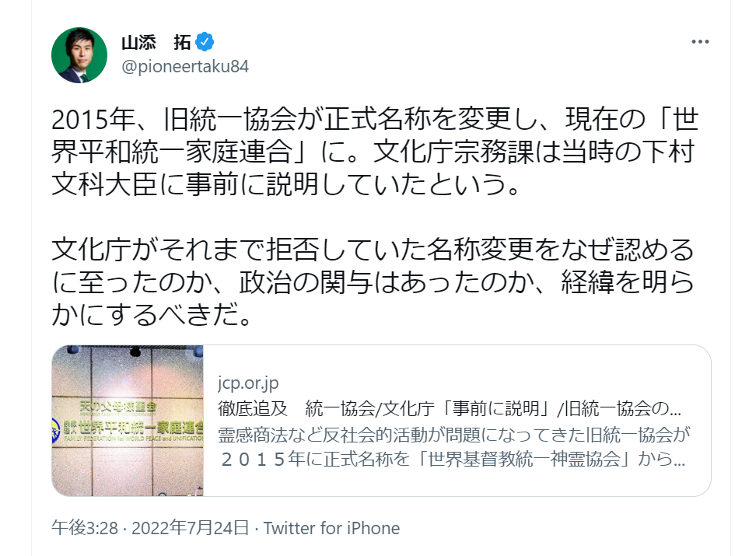The image size is (756, 556).
Task: Open the 徹底追及 統一協会 article headline
Action: click(453, 408)
